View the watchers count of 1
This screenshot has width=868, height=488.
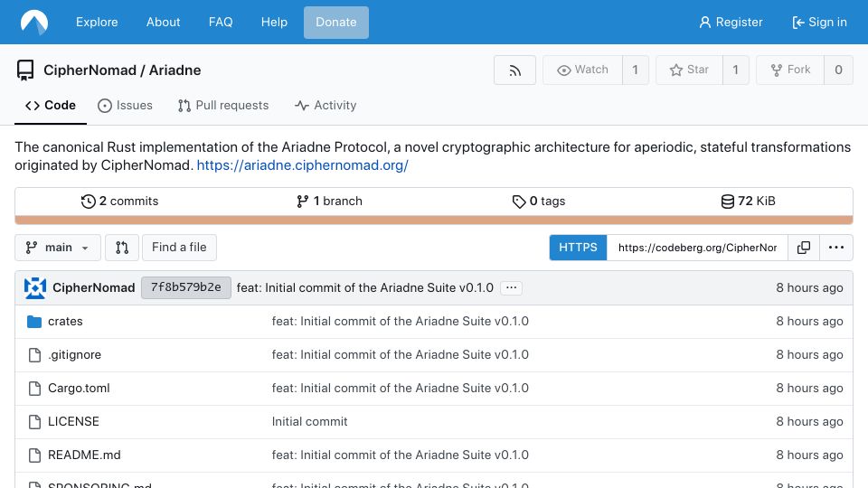636,70
